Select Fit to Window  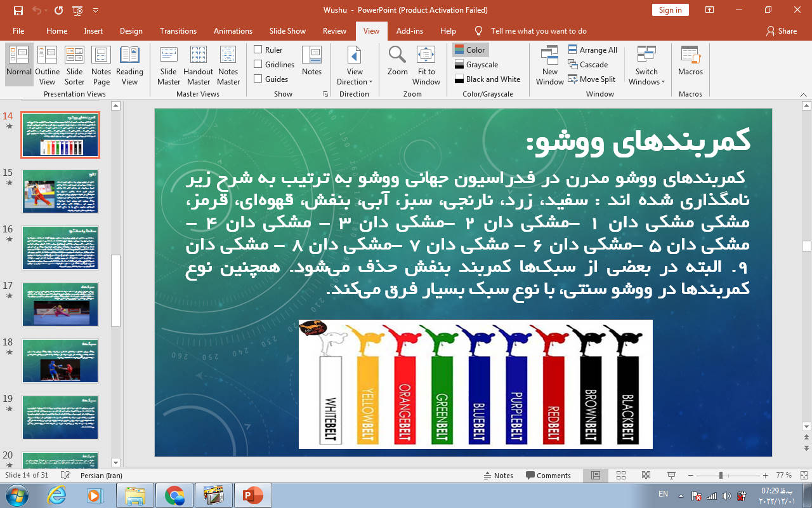[426, 65]
